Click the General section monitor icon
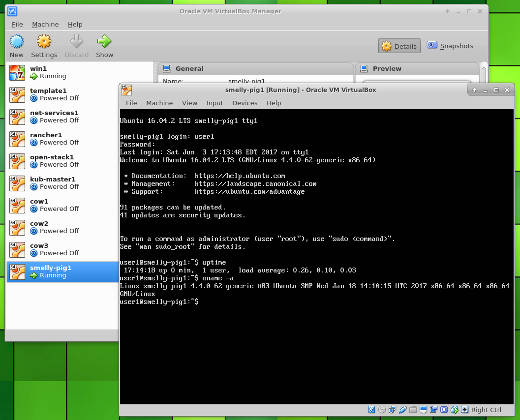 pyautogui.click(x=167, y=69)
